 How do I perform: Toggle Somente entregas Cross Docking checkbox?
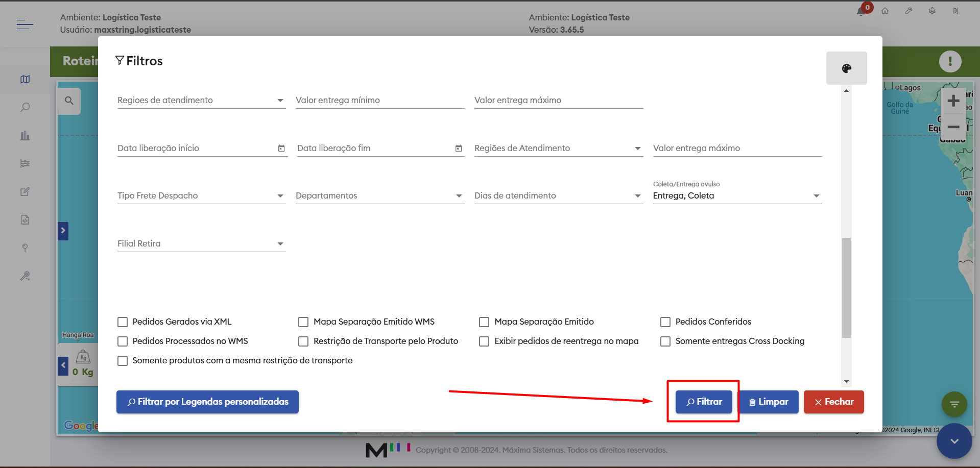point(665,341)
